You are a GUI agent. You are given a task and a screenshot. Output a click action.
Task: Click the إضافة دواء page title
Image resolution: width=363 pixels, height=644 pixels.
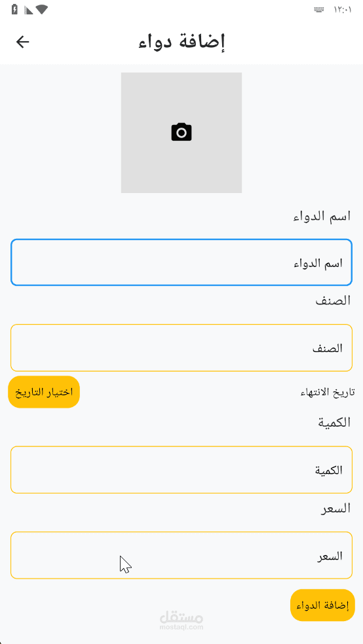click(181, 43)
